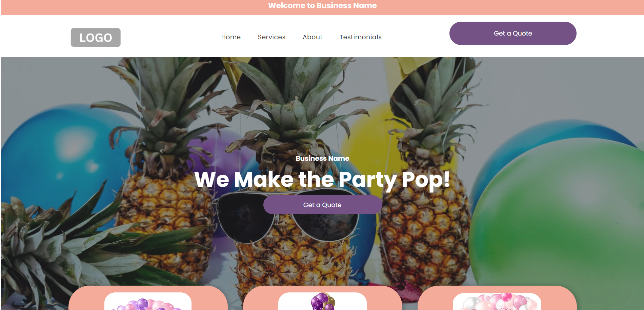Click the header Get a Quote button

(513, 34)
